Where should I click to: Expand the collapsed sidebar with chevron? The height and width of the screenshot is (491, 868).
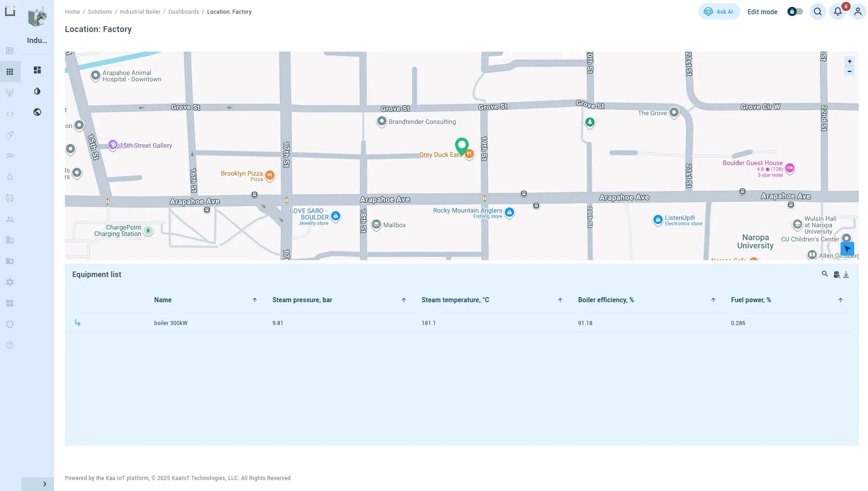click(44, 484)
